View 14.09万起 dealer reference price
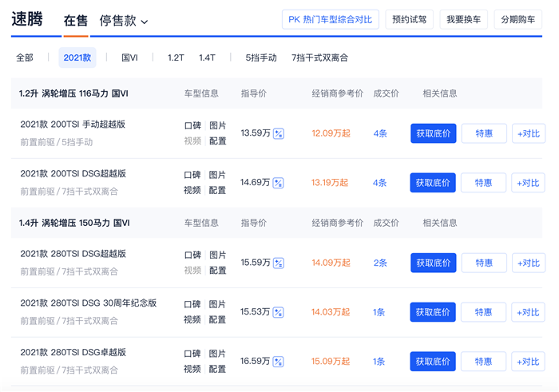 pyautogui.click(x=331, y=263)
